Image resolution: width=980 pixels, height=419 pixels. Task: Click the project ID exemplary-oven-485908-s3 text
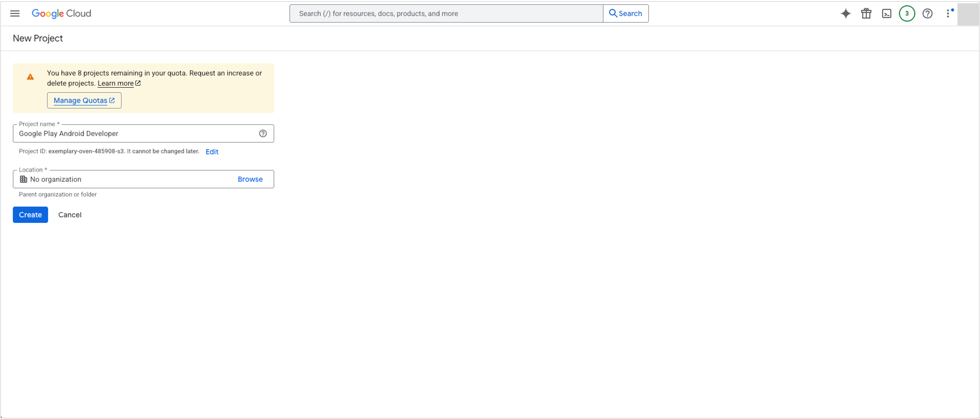coord(86,151)
